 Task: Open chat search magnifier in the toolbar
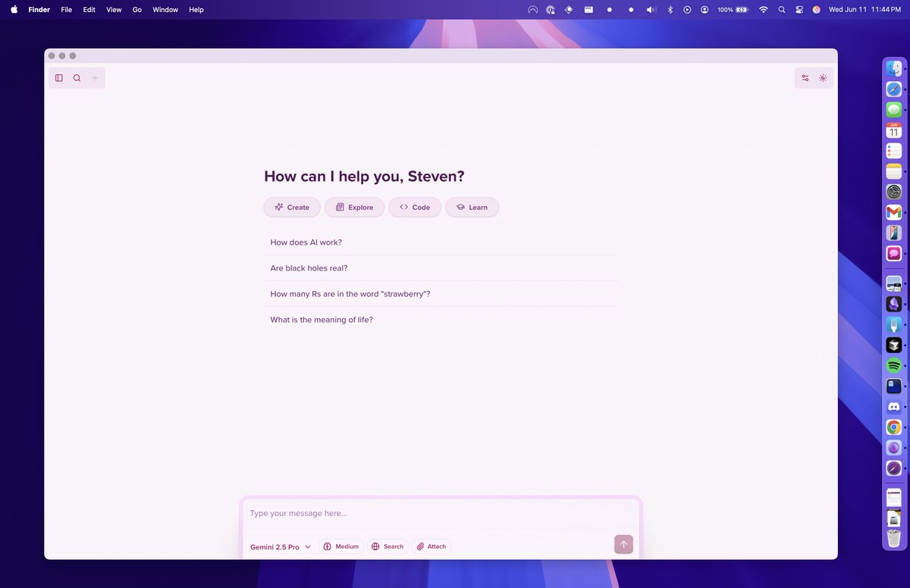point(77,78)
